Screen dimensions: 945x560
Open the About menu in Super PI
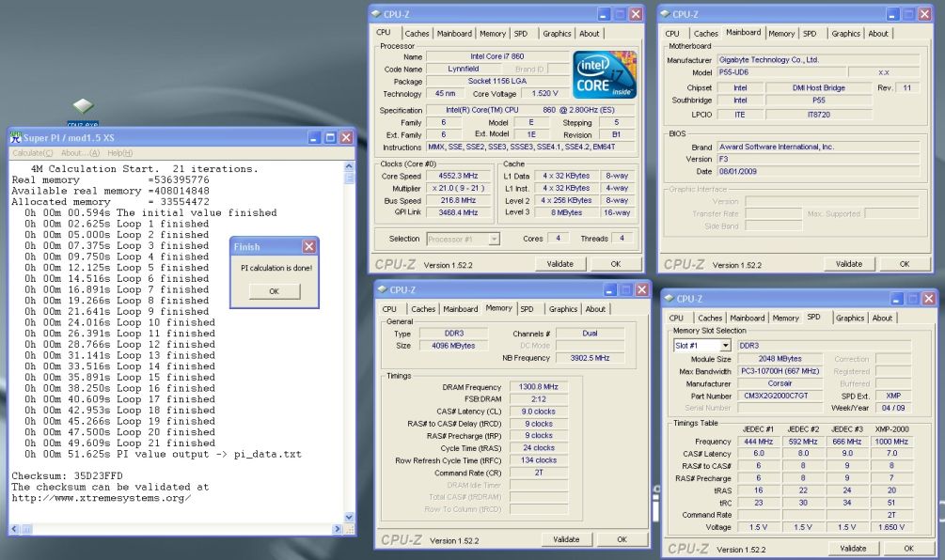coord(80,153)
